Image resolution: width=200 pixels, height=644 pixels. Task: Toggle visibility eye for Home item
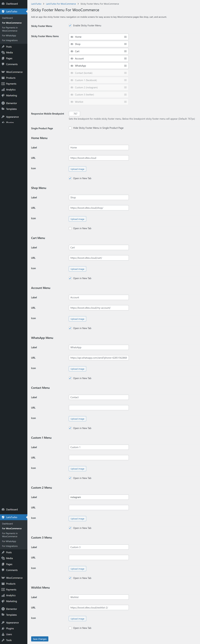72,37
